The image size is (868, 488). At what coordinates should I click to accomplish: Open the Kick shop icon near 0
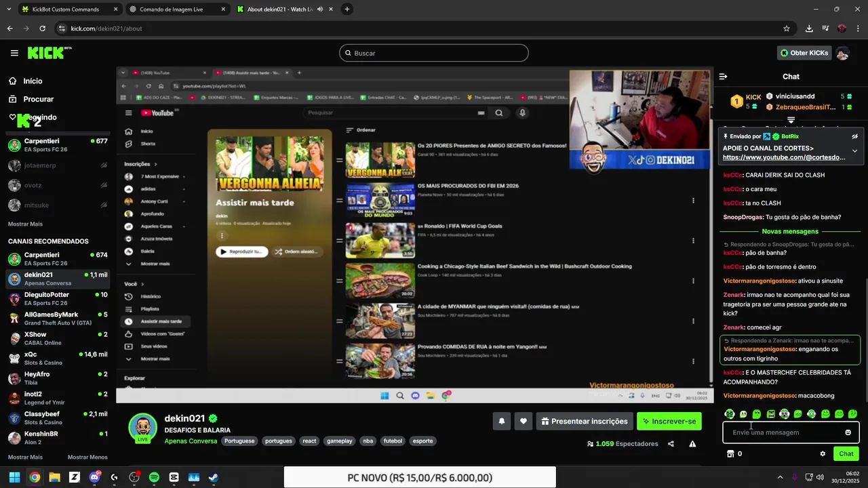pos(730,454)
